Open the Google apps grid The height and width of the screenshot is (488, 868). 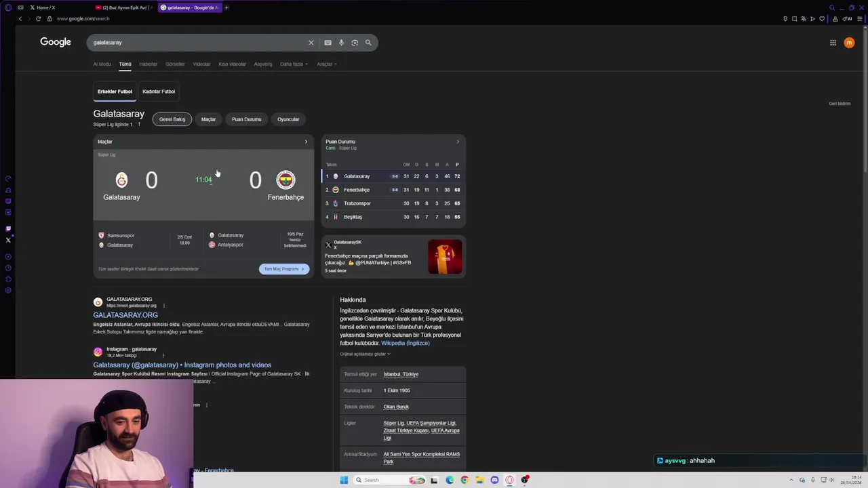[x=833, y=43]
